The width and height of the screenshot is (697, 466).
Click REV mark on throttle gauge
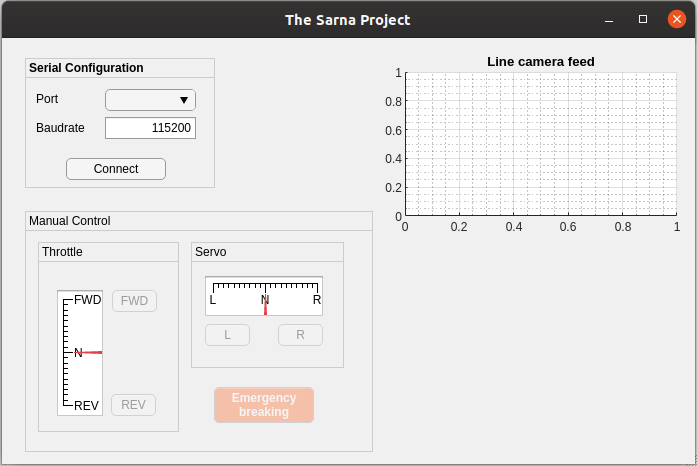(x=86, y=405)
